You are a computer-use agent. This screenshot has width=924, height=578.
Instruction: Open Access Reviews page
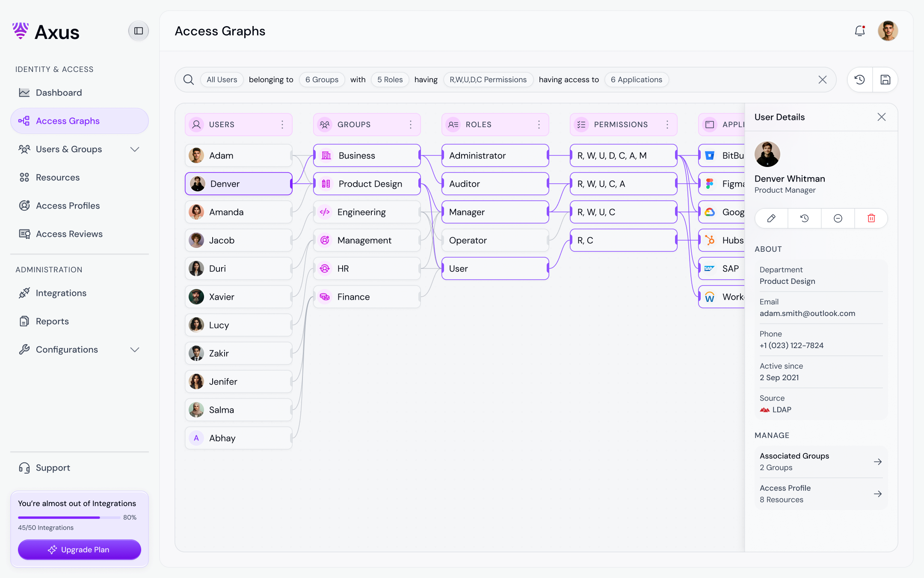[80, 234]
